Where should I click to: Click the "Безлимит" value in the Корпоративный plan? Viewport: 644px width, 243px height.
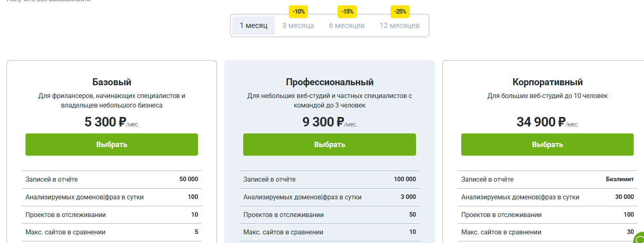[620, 180]
